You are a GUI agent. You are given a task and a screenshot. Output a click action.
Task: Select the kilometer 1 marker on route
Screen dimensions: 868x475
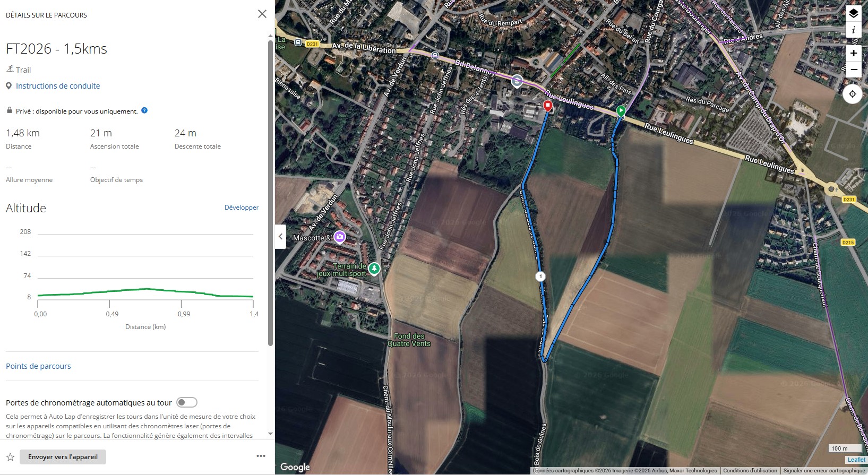click(x=540, y=276)
